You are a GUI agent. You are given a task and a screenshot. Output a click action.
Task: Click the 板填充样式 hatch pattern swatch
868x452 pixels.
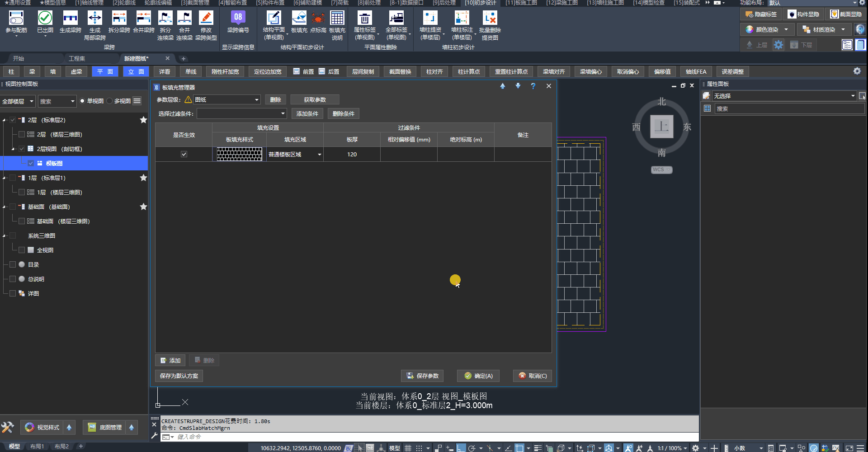pos(239,154)
